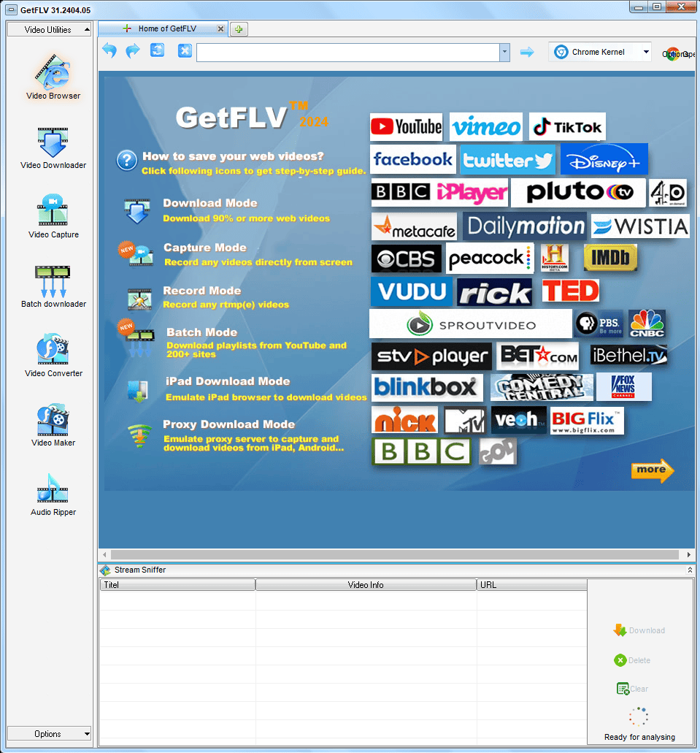This screenshot has height=753, width=700.
Task: Click the more sites button
Action: click(x=652, y=470)
